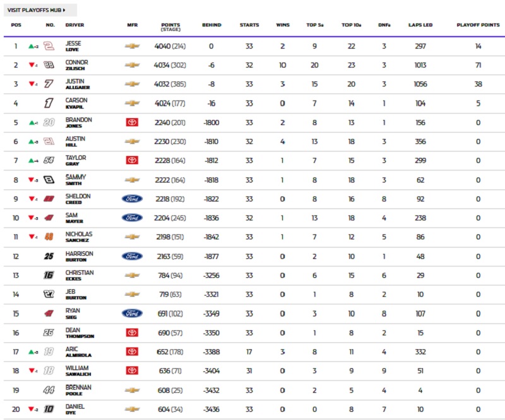
Task: Click Jesse Love's number 2 car icon
Action: [x=49, y=46]
